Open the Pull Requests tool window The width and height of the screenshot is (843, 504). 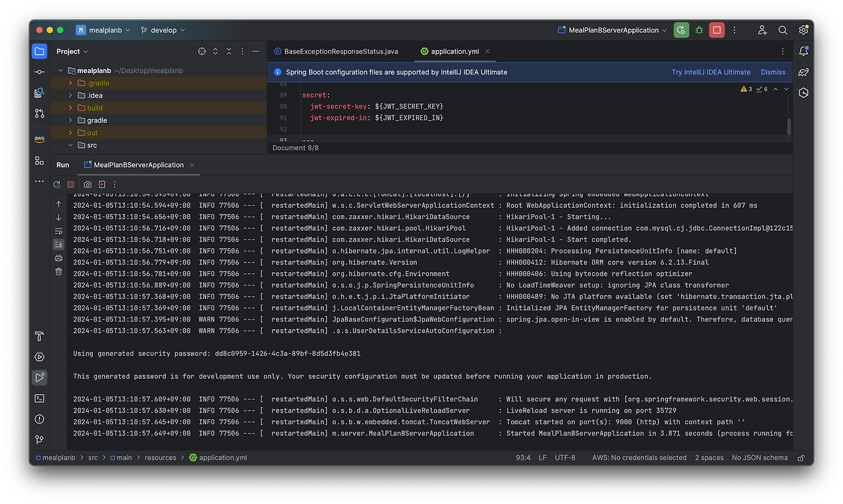[x=40, y=114]
